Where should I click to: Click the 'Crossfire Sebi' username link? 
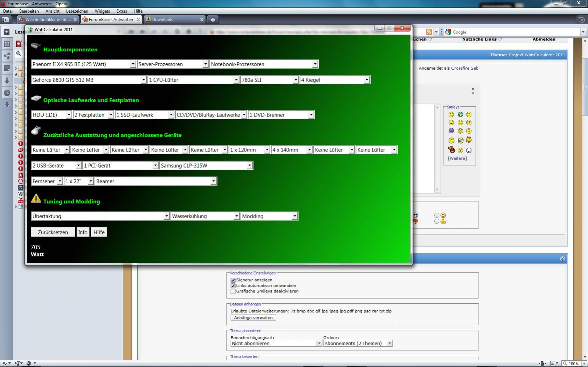465,68
